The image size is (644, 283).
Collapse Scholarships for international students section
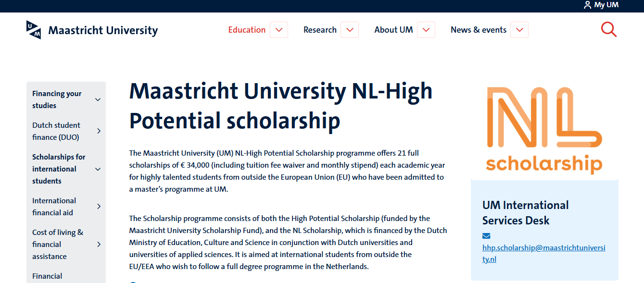coord(98,169)
